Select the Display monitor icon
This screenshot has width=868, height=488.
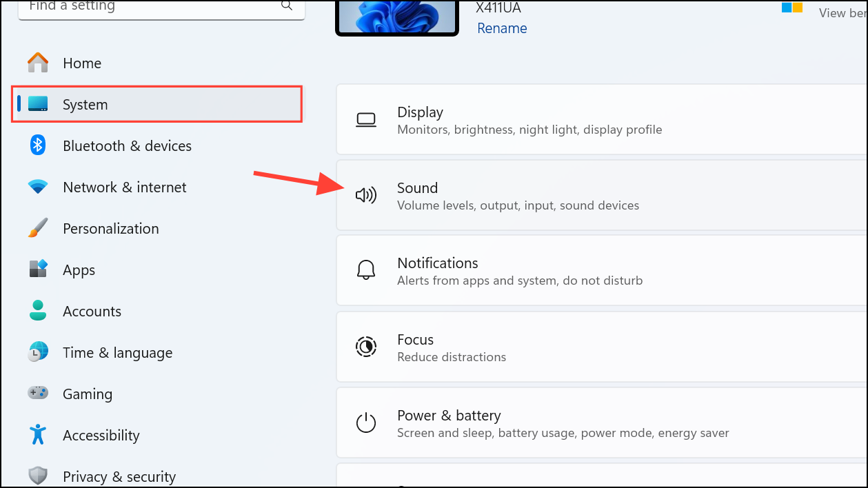366,119
